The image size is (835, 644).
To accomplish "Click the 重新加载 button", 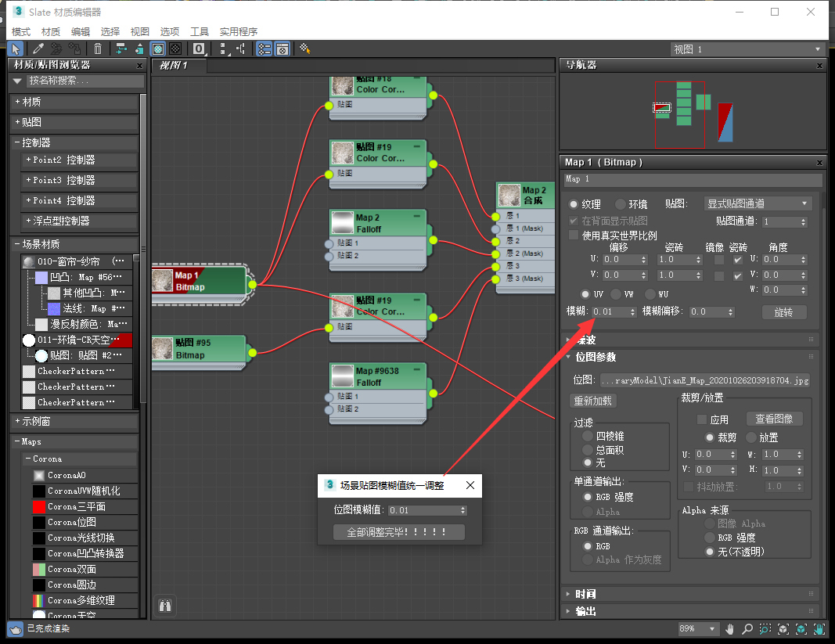I will 593,401.
